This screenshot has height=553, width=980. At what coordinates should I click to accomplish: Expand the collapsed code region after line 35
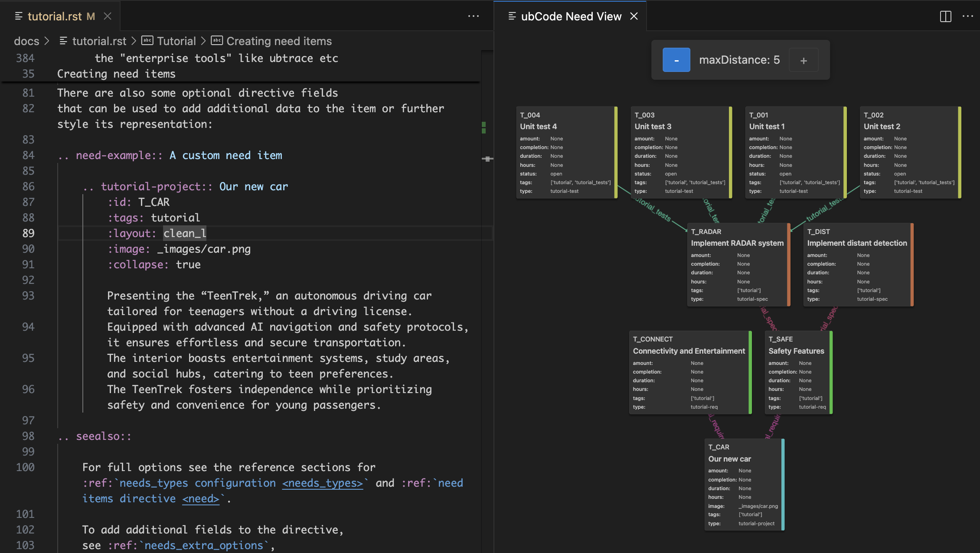(x=48, y=74)
